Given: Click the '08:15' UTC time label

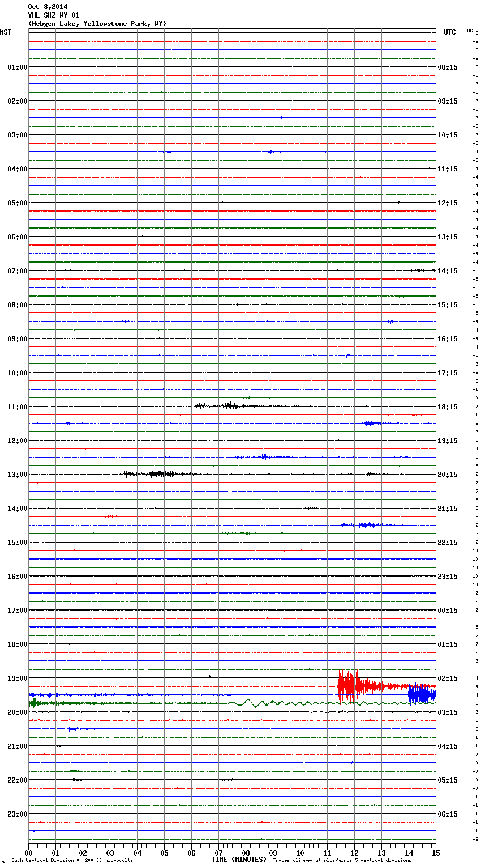Looking at the screenshot, I should point(448,67).
